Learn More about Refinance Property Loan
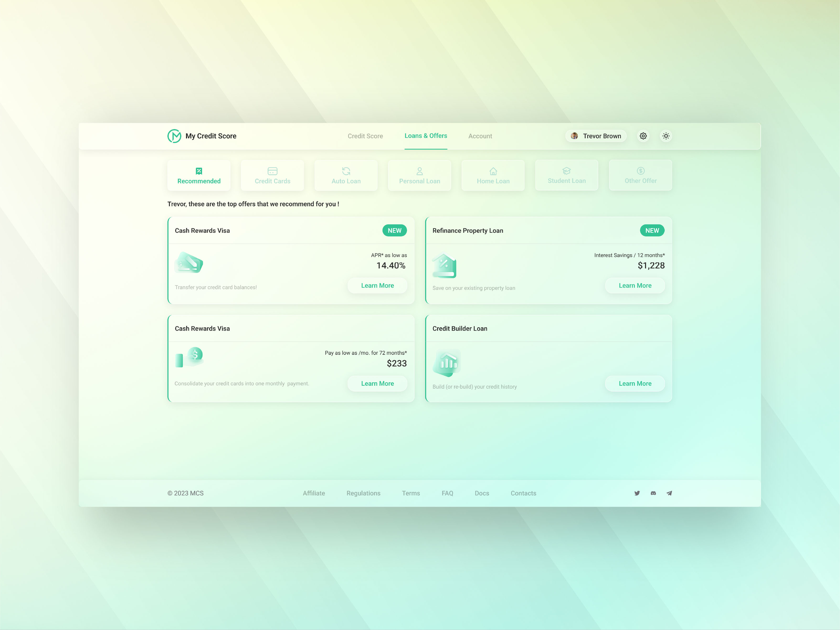The height and width of the screenshot is (630, 840). (635, 285)
